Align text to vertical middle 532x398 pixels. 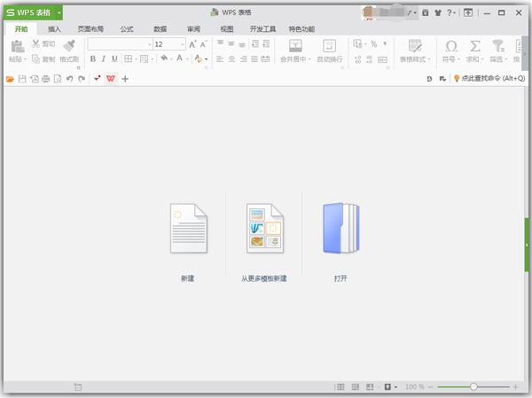click(231, 43)
